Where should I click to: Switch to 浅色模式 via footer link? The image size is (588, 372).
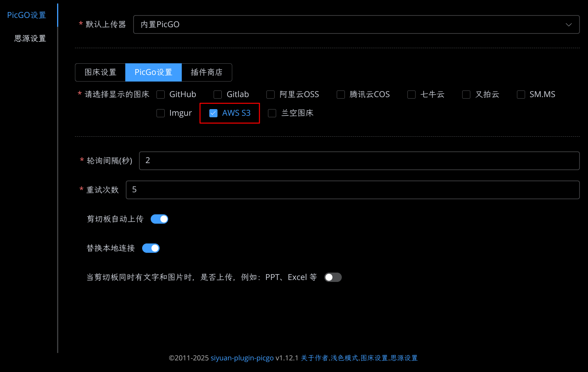(344, 358)
